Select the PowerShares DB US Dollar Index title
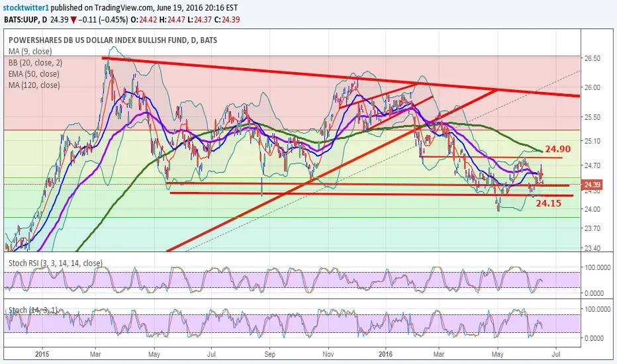Screen dimensions: 617x364 point(113,40)
